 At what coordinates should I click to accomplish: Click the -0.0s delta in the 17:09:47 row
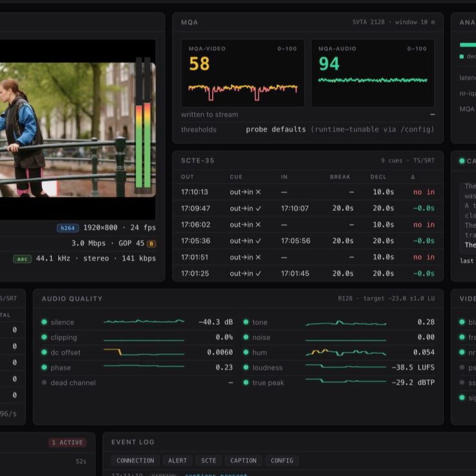(x=424, y=208)
